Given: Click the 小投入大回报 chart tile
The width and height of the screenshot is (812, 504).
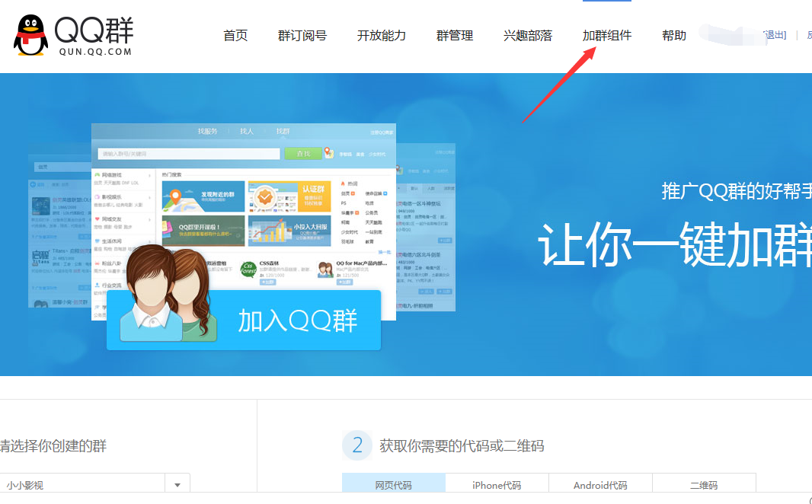Looking at the screenshot, I should [x=289, y=231].
